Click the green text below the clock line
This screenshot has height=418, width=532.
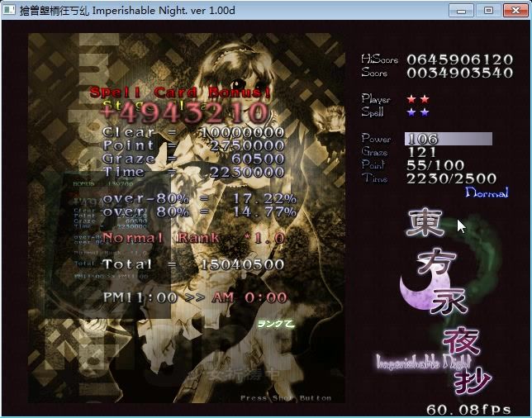(275, 323)
